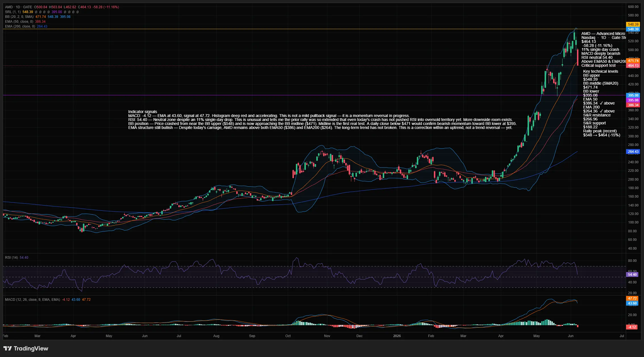
Task: Select the RSI (14) pane legend
Action: pos(11,258)
